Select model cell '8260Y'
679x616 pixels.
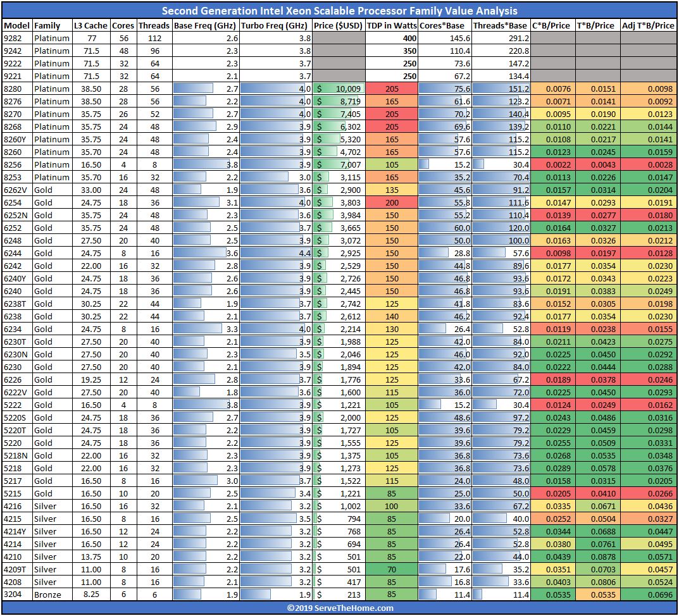point(17,139)
